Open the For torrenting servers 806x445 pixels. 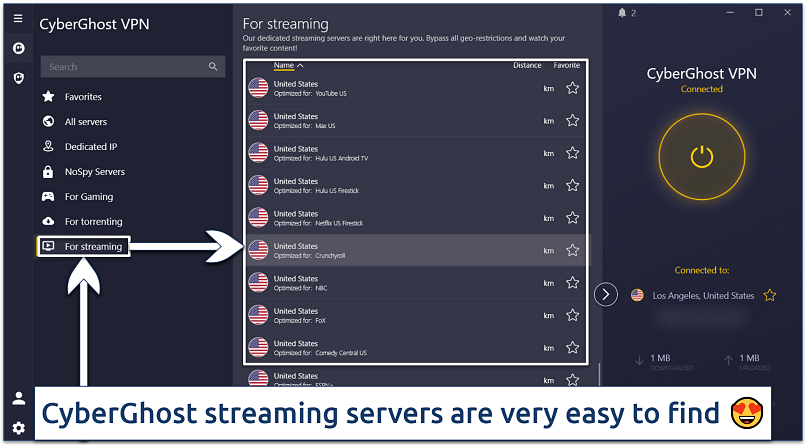(x=94, y=221)
